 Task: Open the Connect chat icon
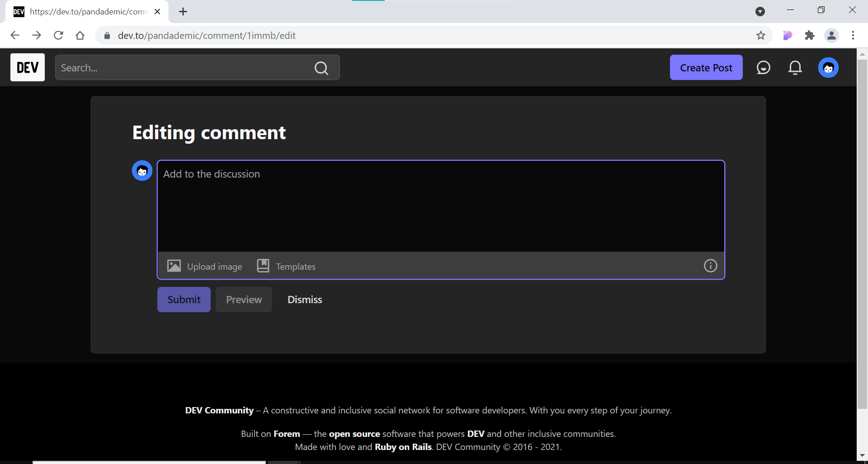tap(763, 67)
